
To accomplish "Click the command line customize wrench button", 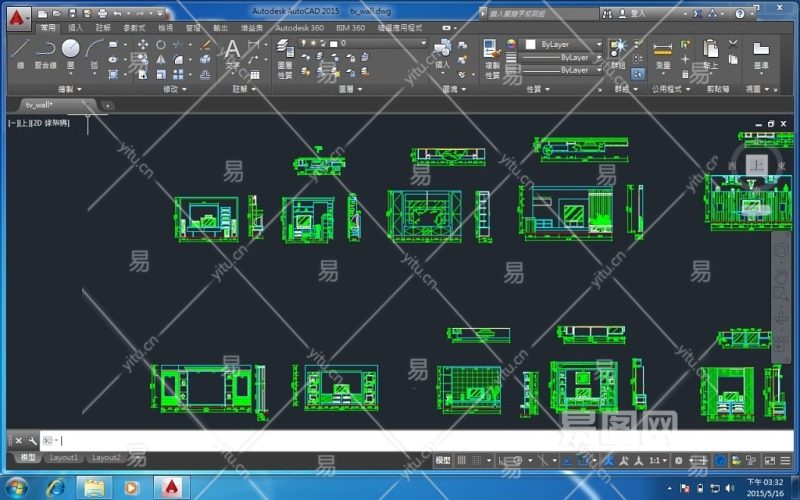I will click(x=32, y=440).
